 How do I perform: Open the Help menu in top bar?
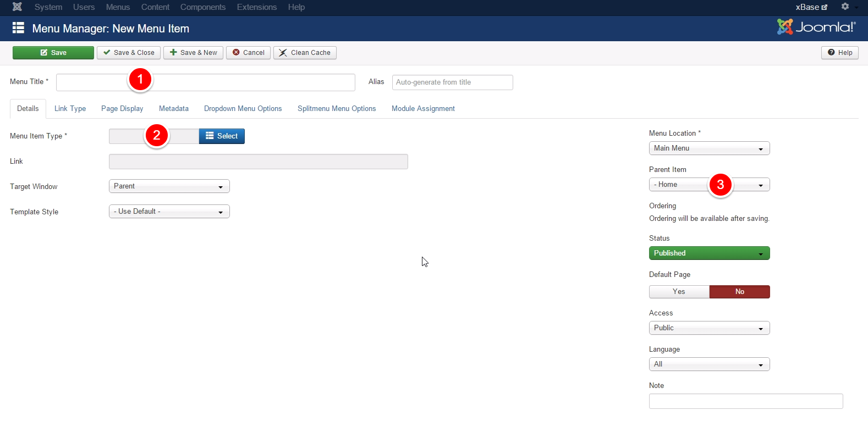click(x=296, y=7)
